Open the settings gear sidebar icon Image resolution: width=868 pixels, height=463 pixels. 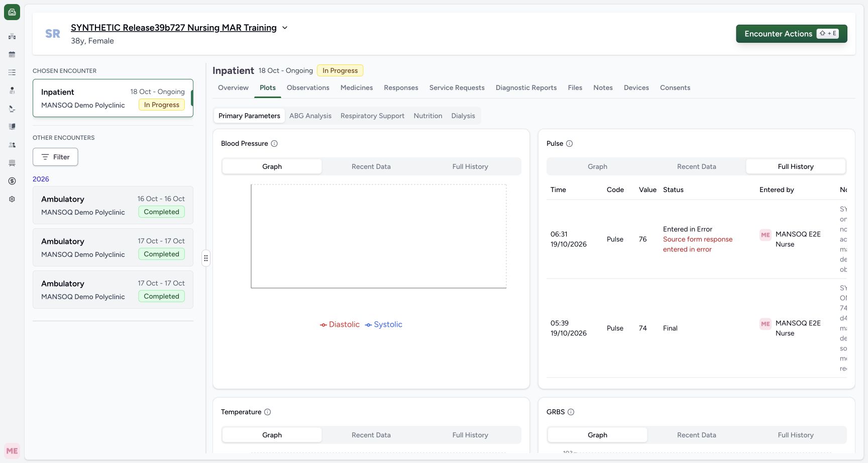[x=12, y=199]
